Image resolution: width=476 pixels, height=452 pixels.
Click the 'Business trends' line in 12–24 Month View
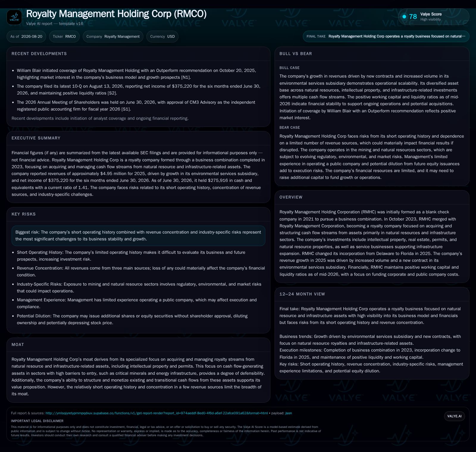[x=370, y=340]
